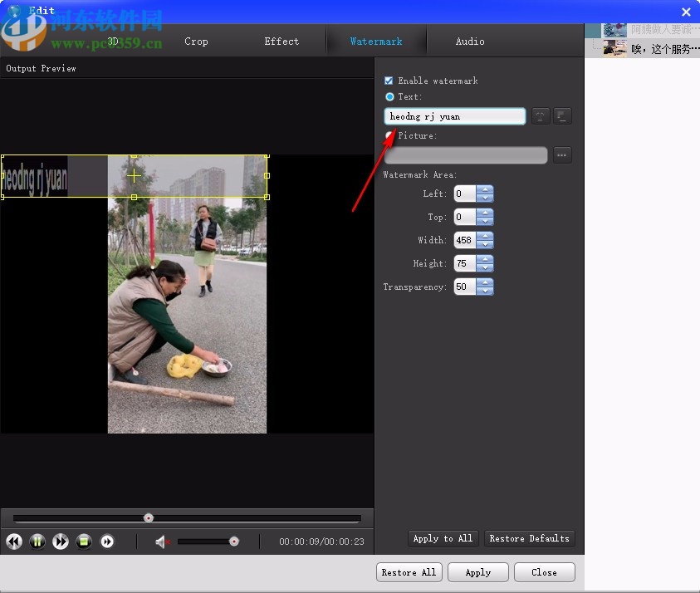Screen dimensions: 700x593
Task: Open the watermark text color icon
Action: (x=562, y=116)
